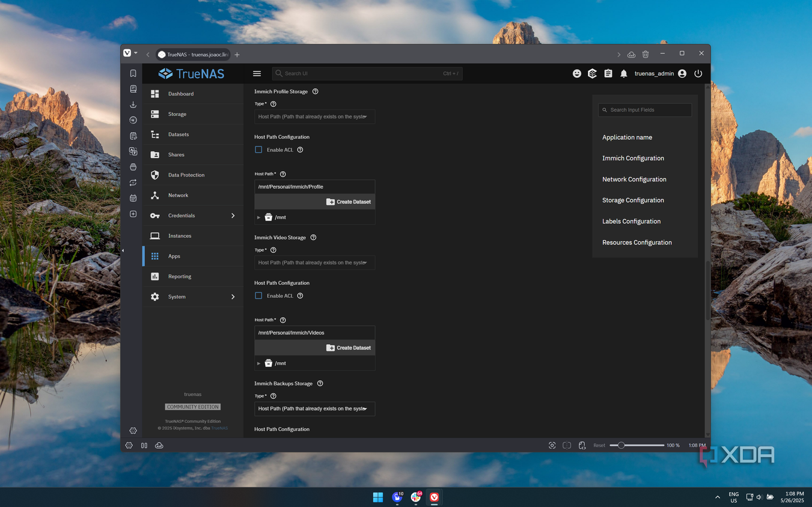The width and height of the screenshot is (812, 507).
Task: Create Dataset for the Videos host path
Action: click(x=349, y=348)
